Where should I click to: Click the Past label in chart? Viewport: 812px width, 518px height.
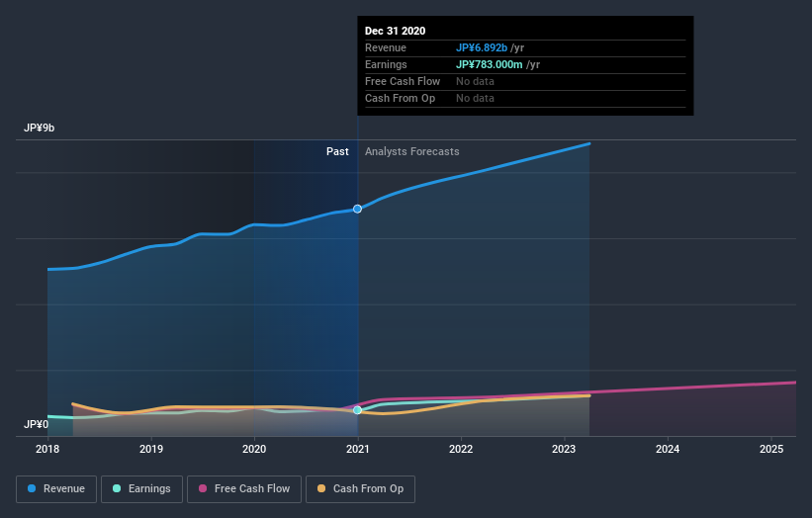click(x=337, y=151)
